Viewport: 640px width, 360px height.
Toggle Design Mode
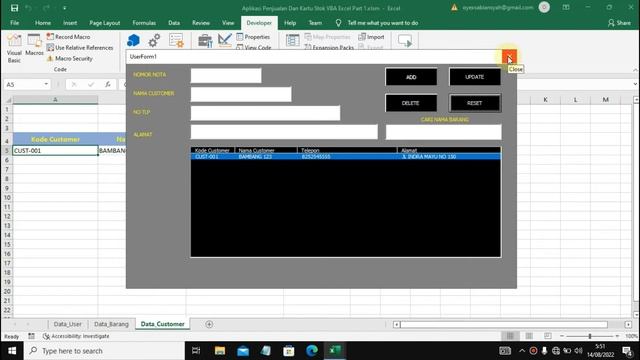click(x=225, y=40)
